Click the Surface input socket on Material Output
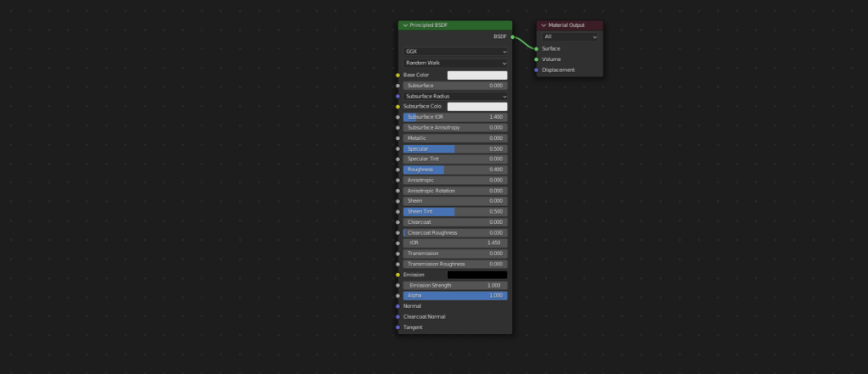Viewport: 868px width, 374px height. click(x=537, y=49)
